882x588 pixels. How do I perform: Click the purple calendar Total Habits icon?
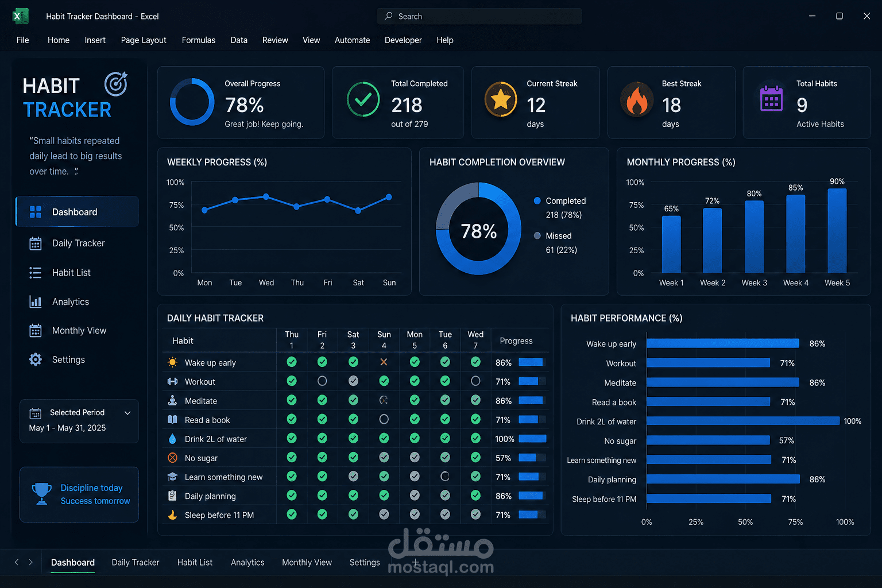[771, 99]
